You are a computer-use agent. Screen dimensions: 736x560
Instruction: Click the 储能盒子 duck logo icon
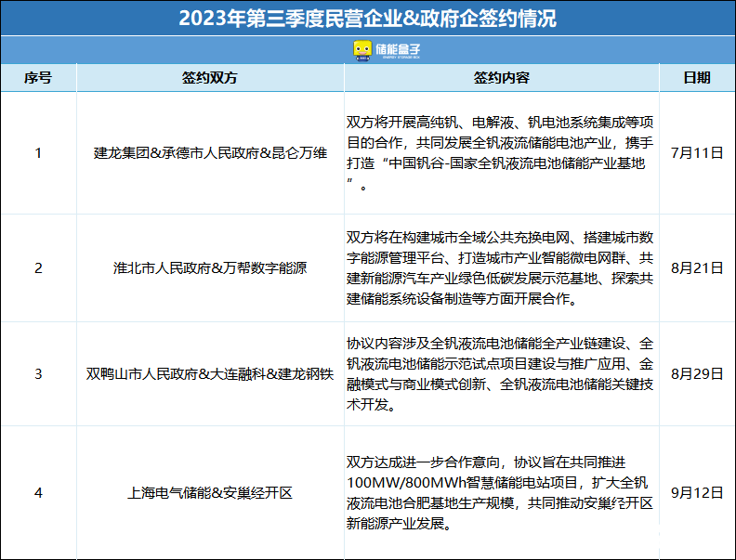[362, 51]
